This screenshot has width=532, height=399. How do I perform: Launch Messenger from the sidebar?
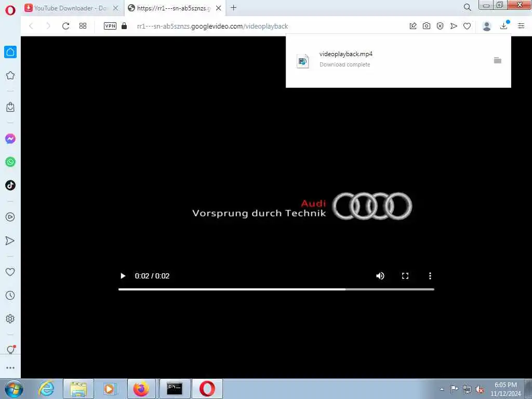[10, 139]
